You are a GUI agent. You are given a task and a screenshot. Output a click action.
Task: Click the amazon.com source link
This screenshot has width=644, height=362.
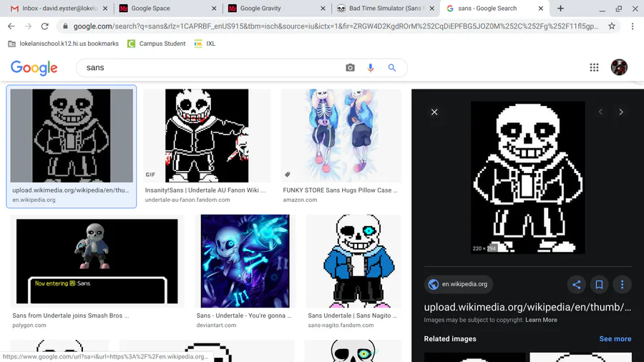(300, 200)
